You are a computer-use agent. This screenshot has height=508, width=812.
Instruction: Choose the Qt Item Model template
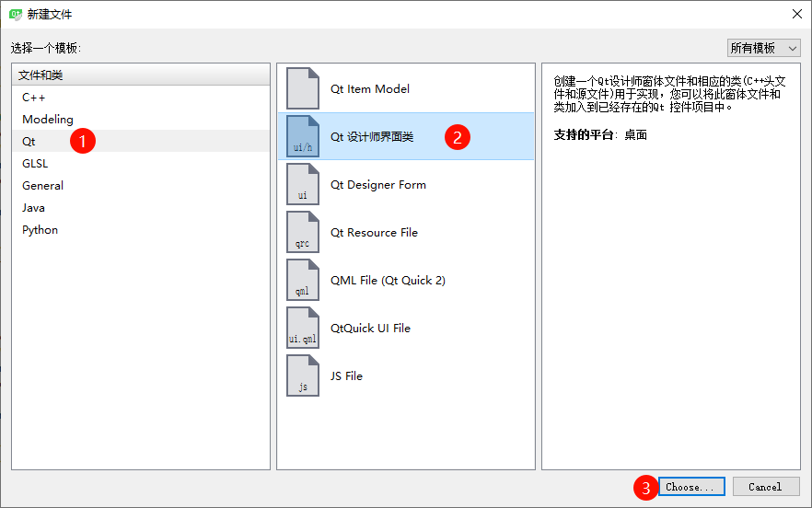(406, 88)
